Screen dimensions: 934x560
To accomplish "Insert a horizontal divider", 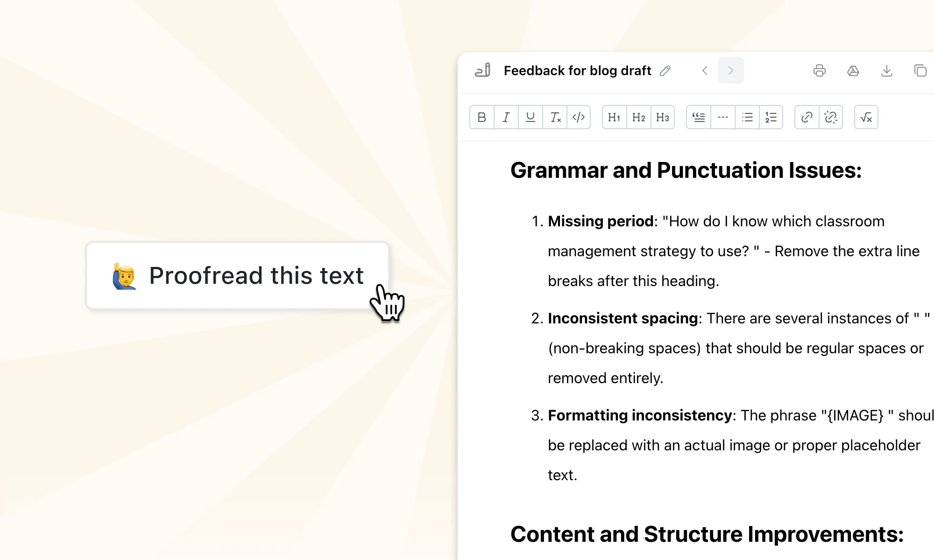I will [722, 117].
